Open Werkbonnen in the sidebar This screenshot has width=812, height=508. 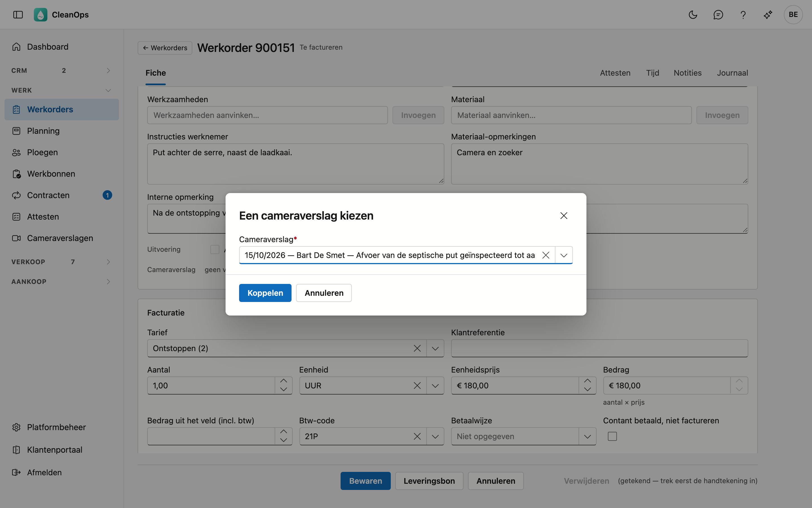(62, 174)
